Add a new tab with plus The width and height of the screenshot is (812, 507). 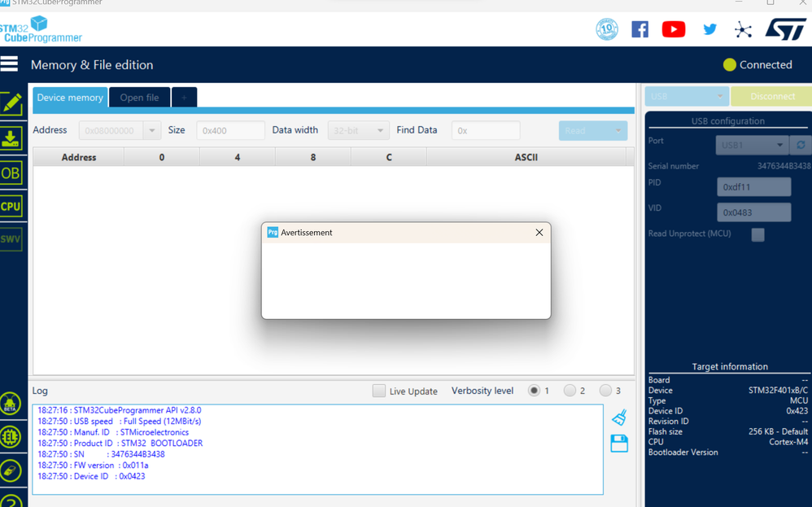(x=184, y=98)
